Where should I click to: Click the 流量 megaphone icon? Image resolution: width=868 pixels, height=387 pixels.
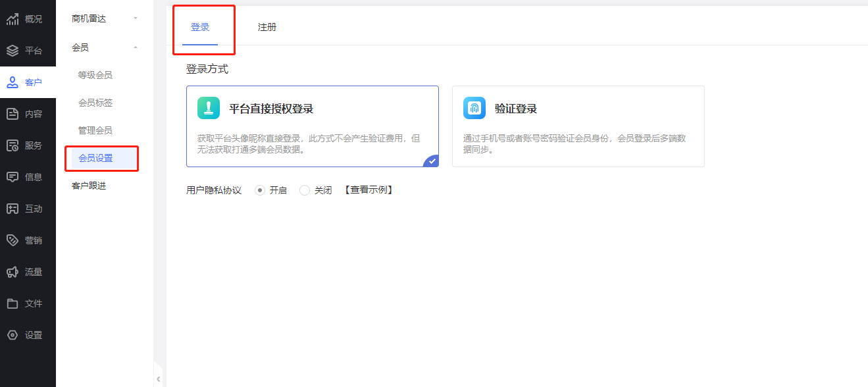pyautogui.click(x=13, y=272)
